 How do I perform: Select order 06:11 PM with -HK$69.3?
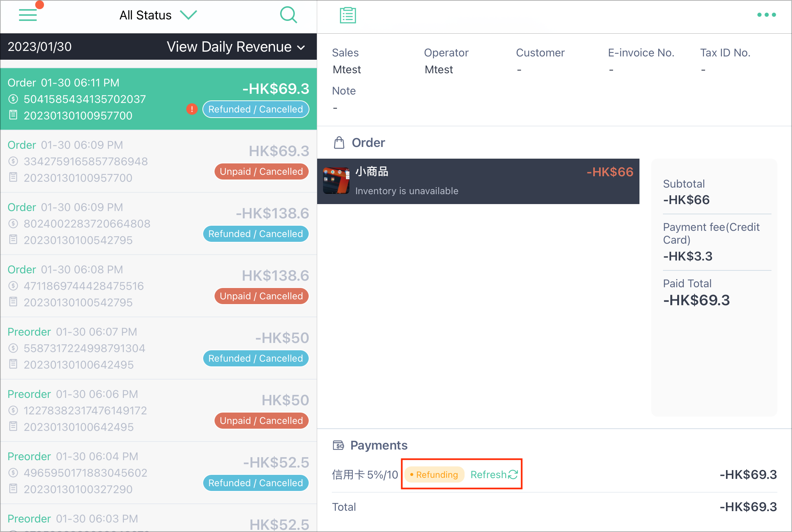coord(158,99)
